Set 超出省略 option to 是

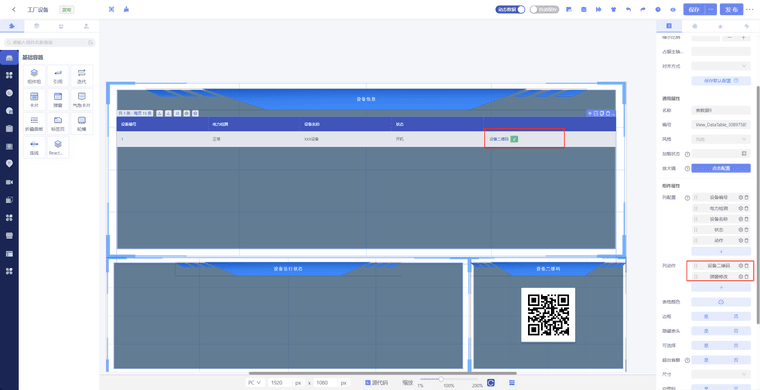(x=706, y=360)
